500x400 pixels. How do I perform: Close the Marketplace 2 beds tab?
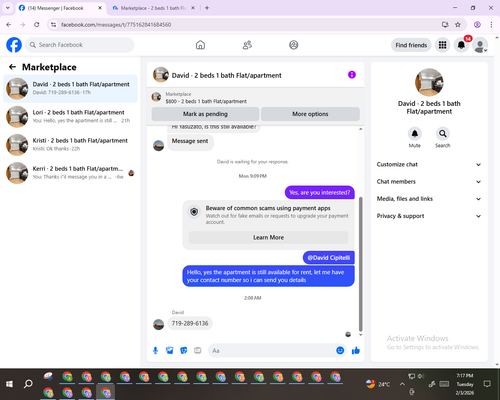point(193,8)
